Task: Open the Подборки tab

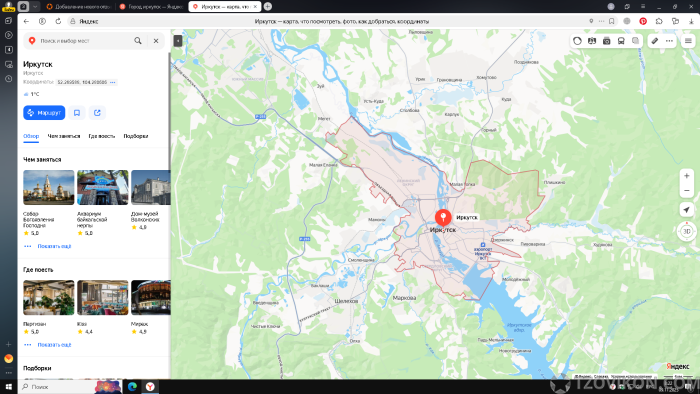Action: [136, 136]
